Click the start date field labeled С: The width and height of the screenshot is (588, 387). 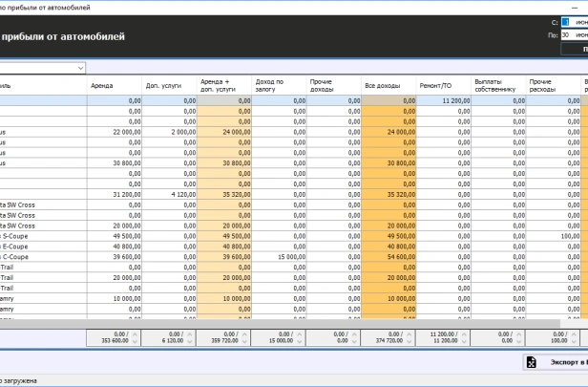574,21
